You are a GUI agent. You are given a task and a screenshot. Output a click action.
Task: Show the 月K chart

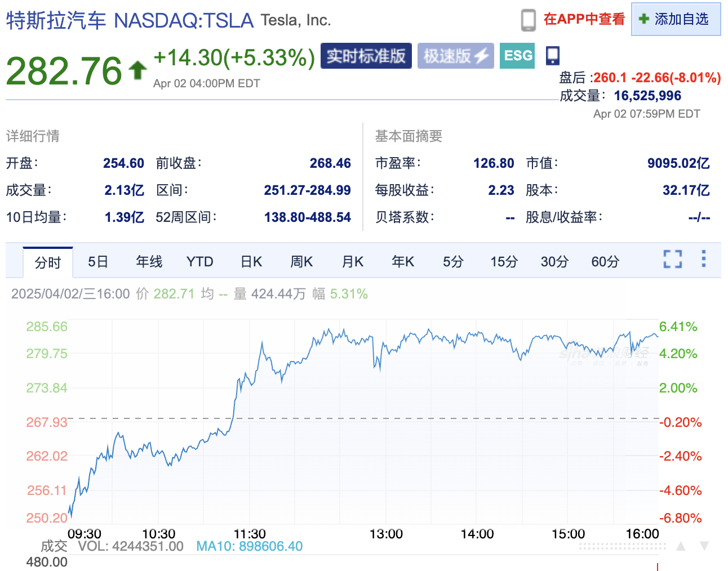point(353,262)
